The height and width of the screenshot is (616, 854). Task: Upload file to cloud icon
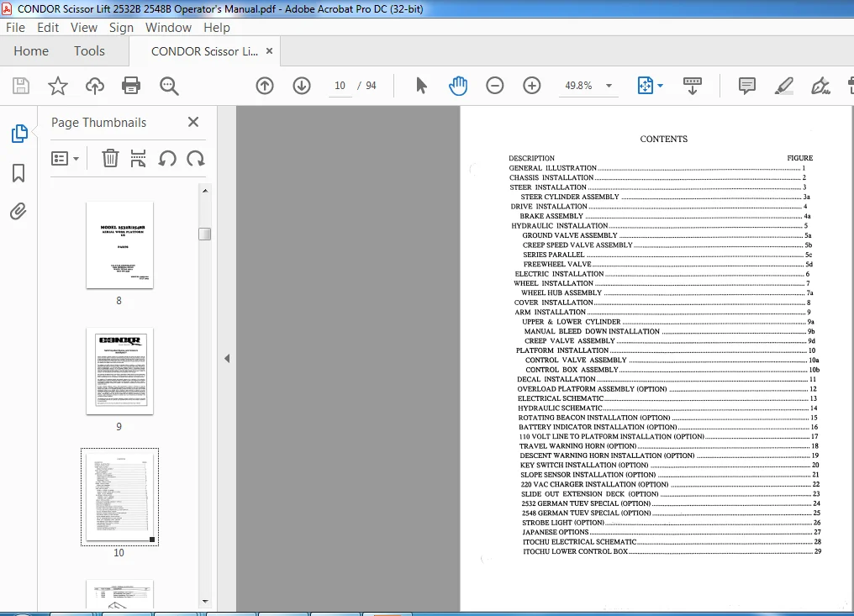(x=95, y=86)
